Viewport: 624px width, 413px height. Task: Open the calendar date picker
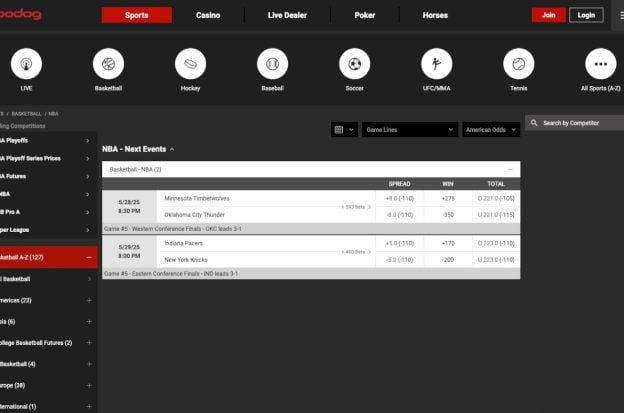pyautogui.click(x=343, y=129)
